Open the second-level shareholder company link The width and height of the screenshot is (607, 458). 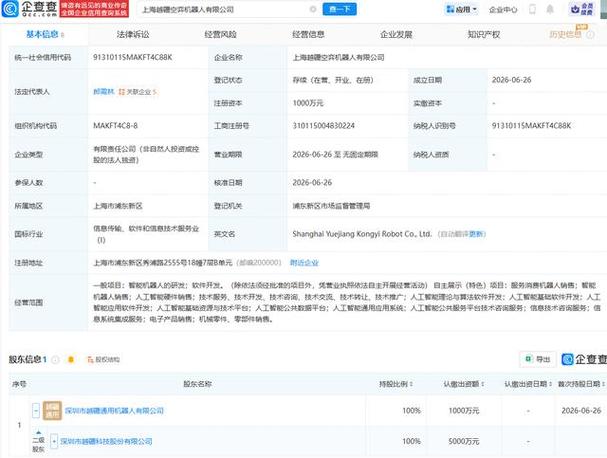106,441
